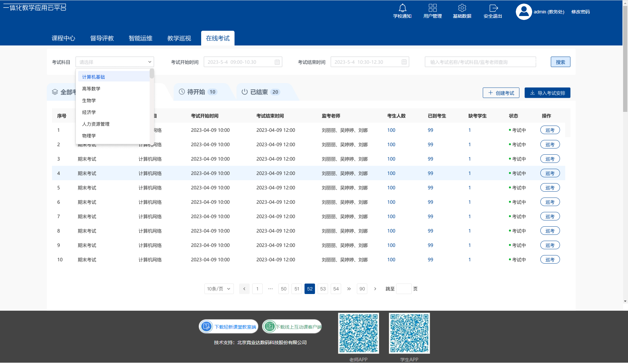Click 巡考 button in row 4
Image resolution: width=628 pixels, height=364 pixels.
550,173
